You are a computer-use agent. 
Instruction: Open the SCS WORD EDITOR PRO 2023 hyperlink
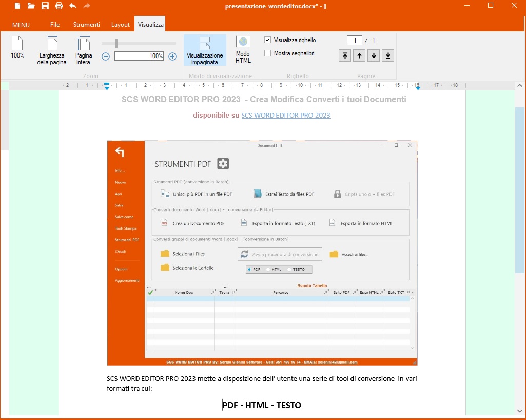[286, 116]
